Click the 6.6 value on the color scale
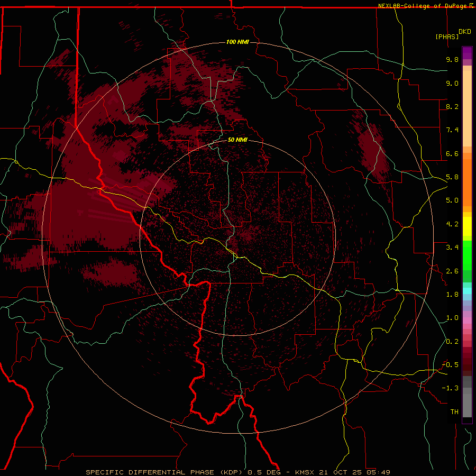The width and height of the screenshot is (476, 476). [x=452, y=153]
